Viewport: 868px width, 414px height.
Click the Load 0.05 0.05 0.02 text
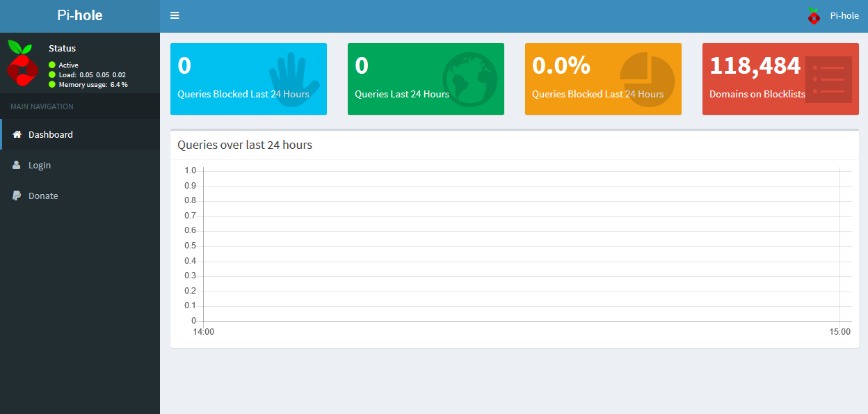click(x=92, y=74)
